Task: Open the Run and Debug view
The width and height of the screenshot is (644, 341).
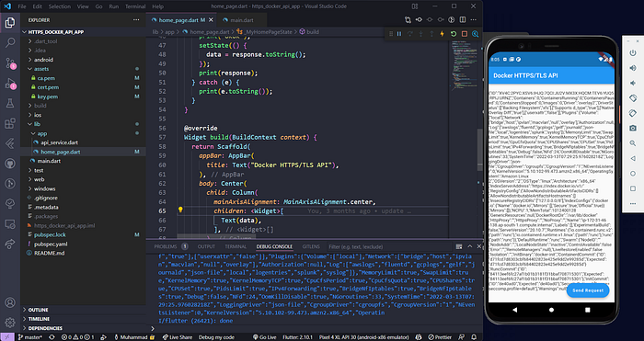Action: [10, 84]
